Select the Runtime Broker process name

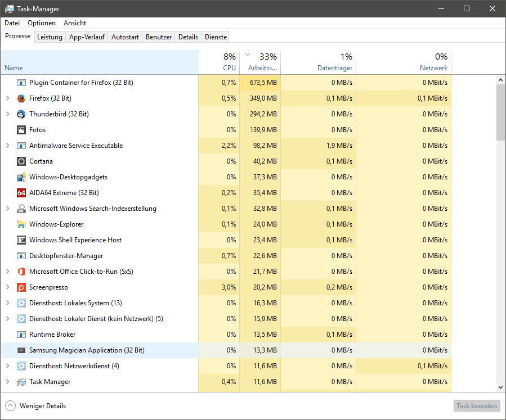(x=52, y=335)
